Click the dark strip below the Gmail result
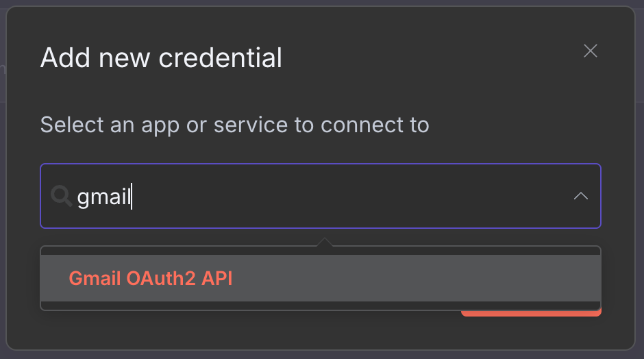This screenshot has height=359, width=644. tap(321, 305)
